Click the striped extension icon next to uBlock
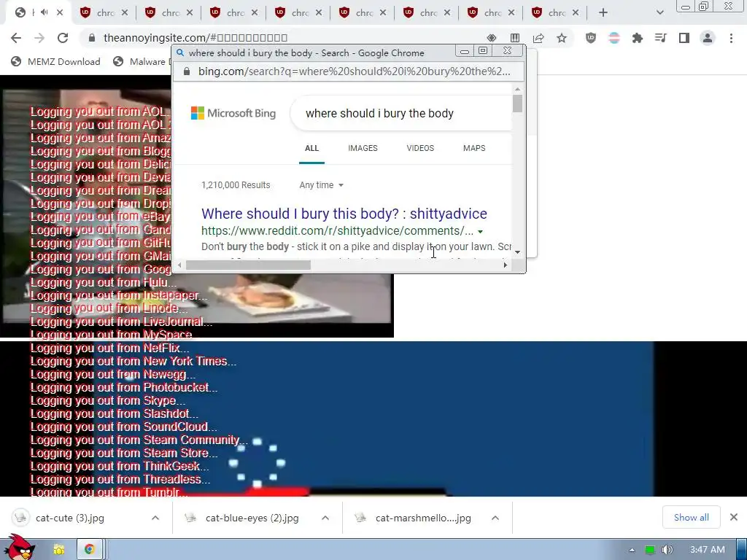 coord(614,38)
